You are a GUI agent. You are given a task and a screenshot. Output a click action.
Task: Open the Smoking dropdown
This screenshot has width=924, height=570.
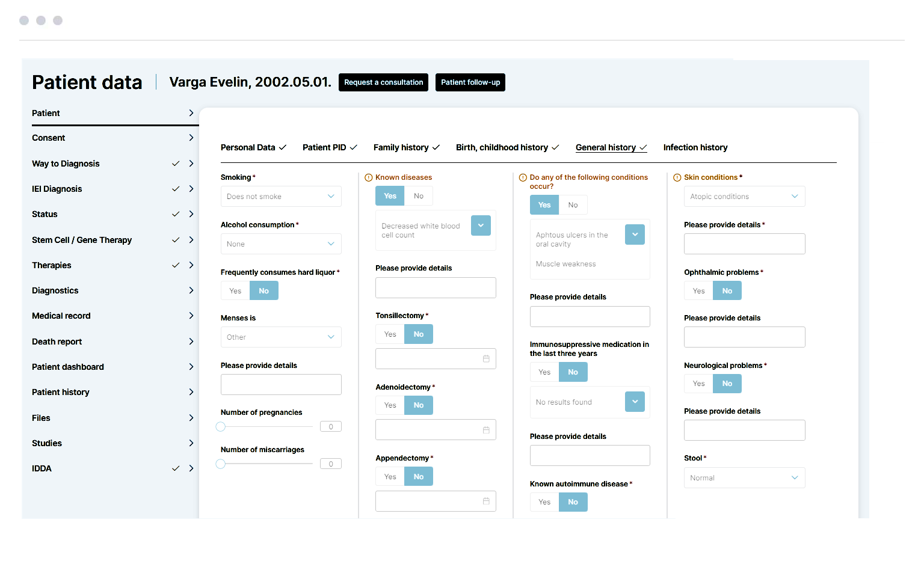tap(281, 197)
